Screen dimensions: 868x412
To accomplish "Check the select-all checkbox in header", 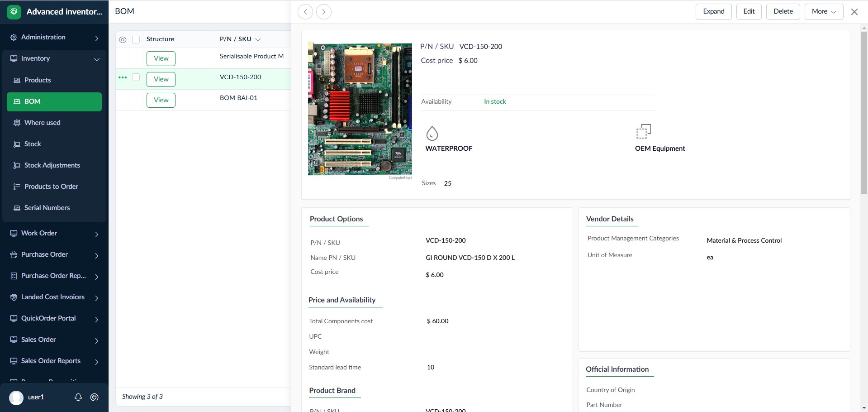I will [x=136, y=40].
